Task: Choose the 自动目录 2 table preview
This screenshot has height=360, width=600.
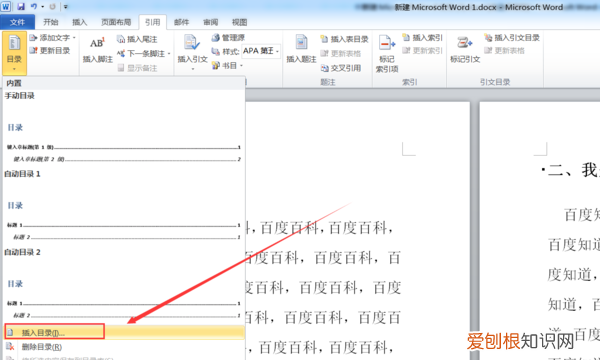Action: (x=124, y=285)
